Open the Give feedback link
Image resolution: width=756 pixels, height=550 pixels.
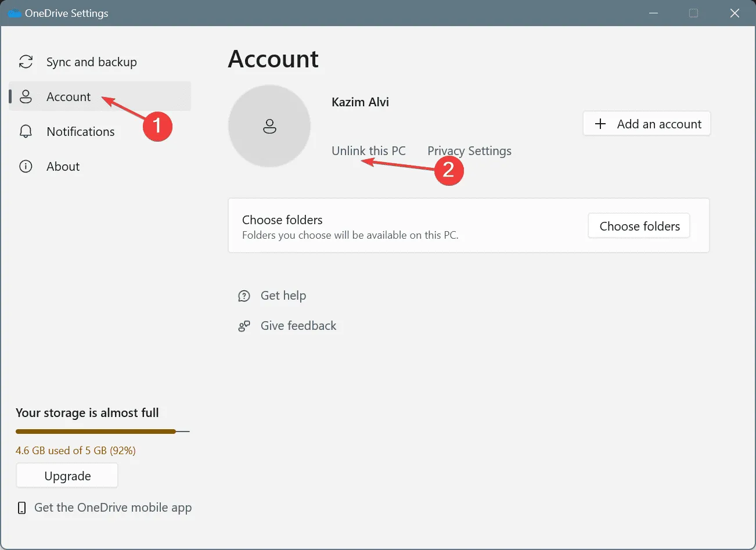298,326
